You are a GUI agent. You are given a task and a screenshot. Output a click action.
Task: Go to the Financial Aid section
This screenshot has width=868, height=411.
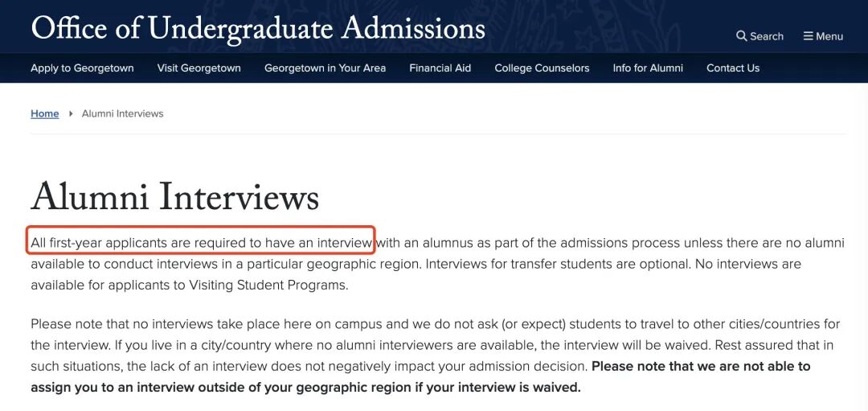point(440,68)
